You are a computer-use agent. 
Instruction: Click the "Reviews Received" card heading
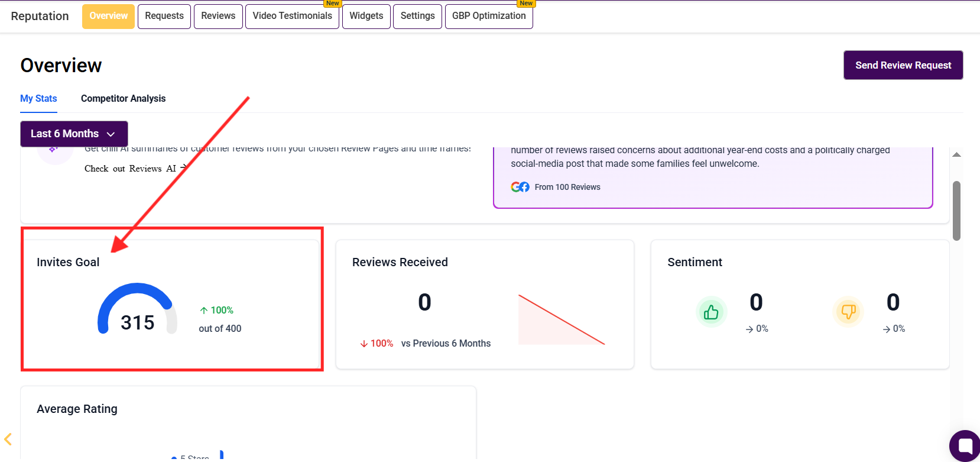[400, 262]
